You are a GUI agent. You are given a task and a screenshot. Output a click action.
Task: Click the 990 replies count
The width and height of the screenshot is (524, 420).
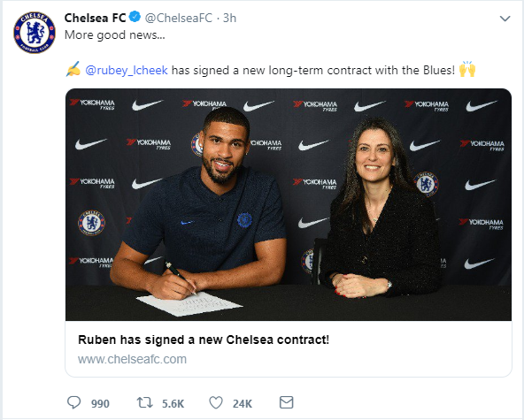100,403
